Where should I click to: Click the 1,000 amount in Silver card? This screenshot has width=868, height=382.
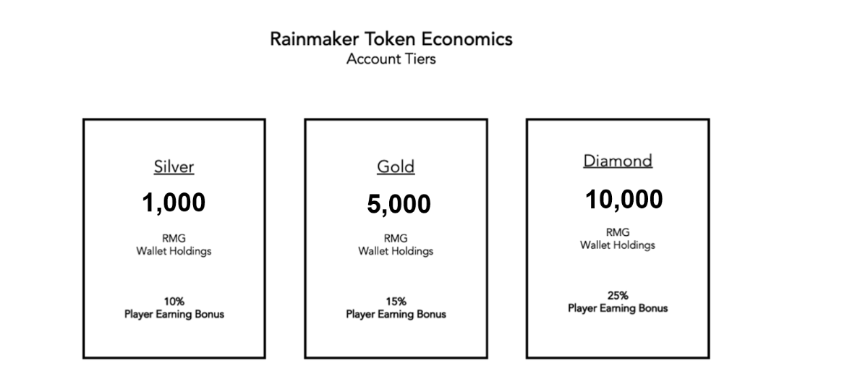point(174,203)
